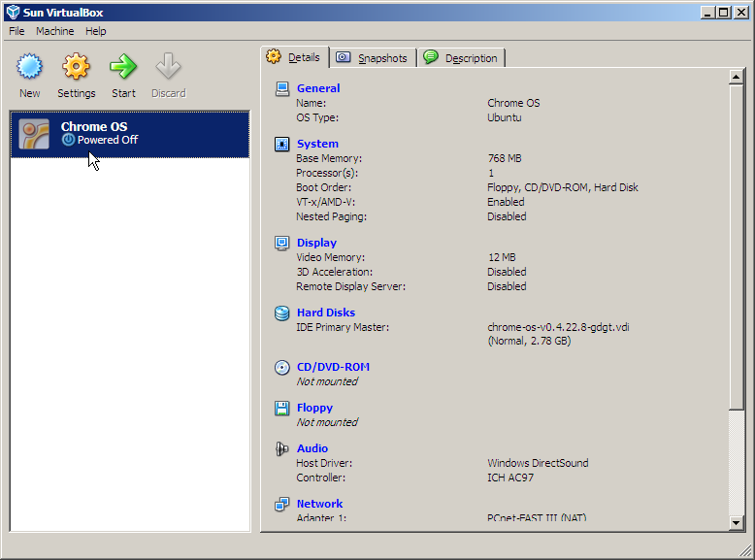Click the Windows DirectSound host driver value
Viewport: 755px width, 560px height.
(x=538, y=463)
